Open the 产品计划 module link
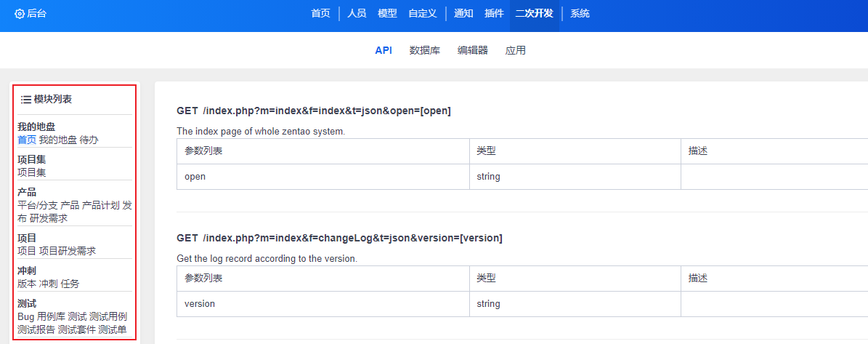Screen dimensions: 868x344 point(101,205)
